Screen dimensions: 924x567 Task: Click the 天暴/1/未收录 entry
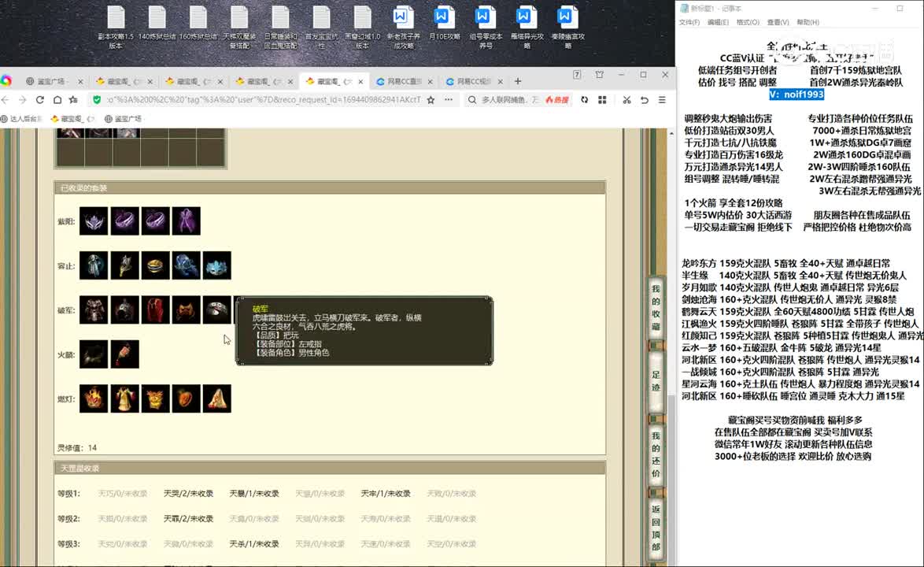pyautogui.click(x=254, y=493)
